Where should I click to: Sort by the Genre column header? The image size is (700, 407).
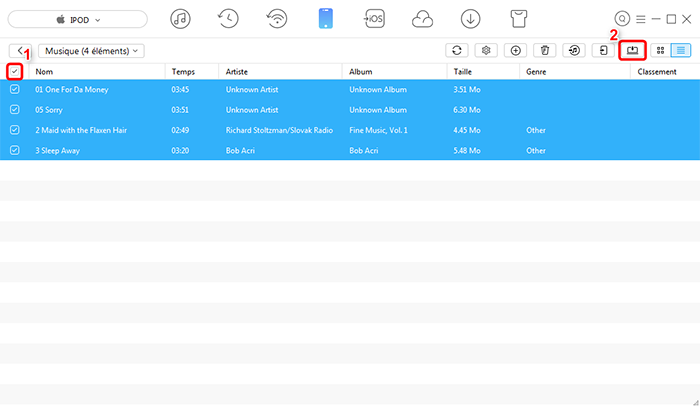coord(536,72)
